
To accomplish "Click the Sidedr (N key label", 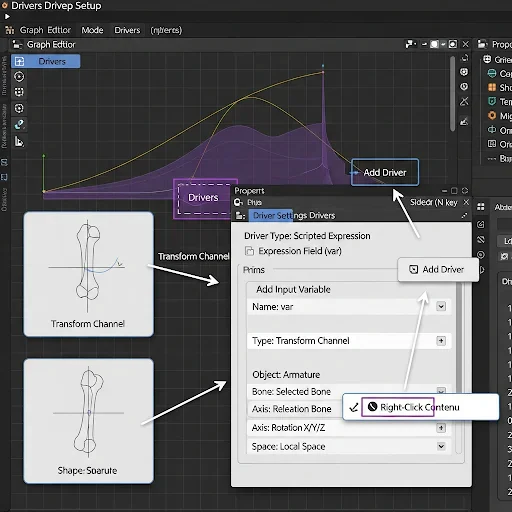I will point(433,202).
